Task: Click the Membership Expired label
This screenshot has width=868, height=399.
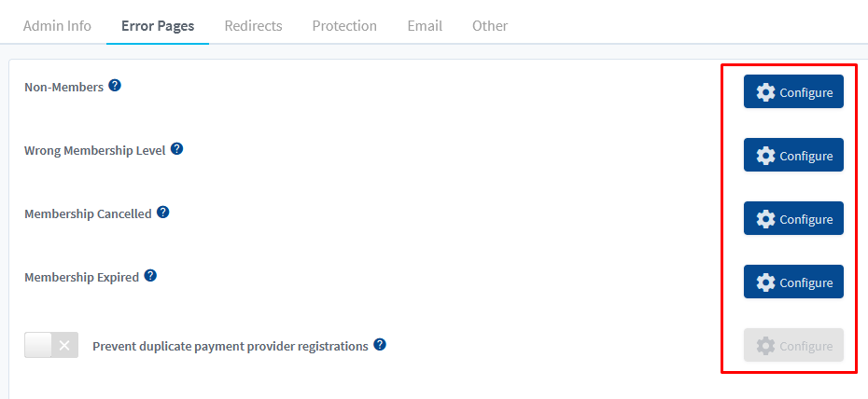Action: tap(81, 277)
